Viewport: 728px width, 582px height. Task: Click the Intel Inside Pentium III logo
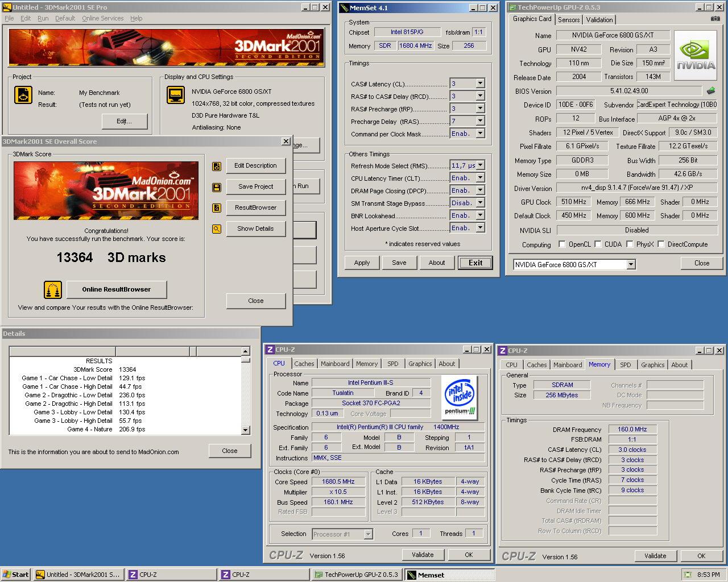pyautogui.click(x=460, y=398)
